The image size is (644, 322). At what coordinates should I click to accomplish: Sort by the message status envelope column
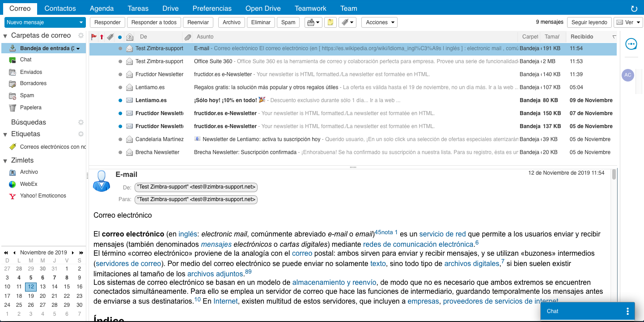pos(130,37)
